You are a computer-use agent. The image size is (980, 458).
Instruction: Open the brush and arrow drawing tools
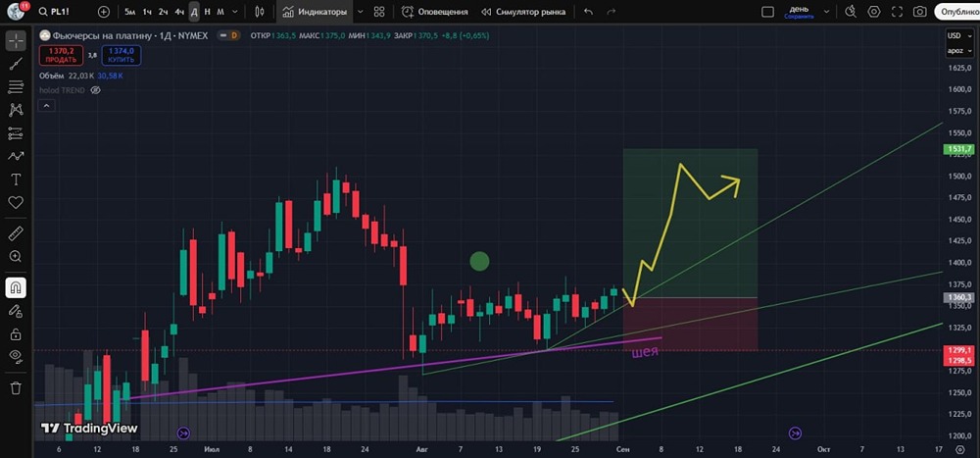[16, 156]
